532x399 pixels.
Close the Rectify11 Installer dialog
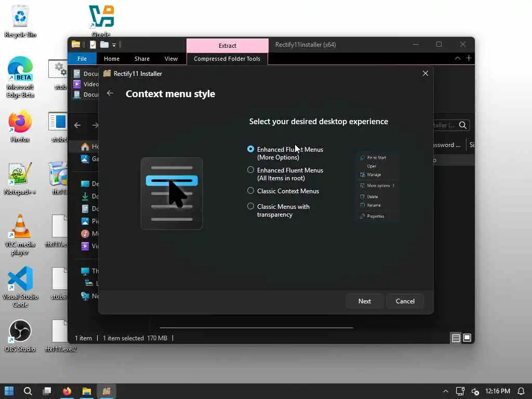425,73
